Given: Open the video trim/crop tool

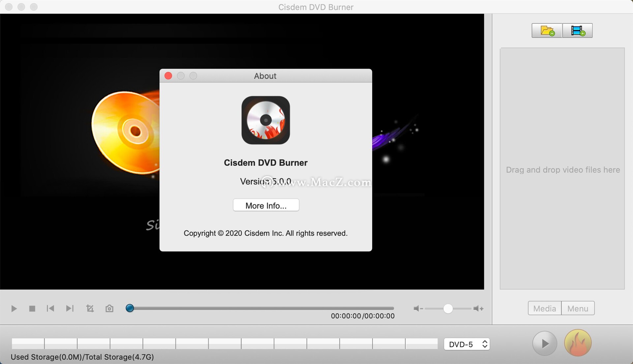Looking at the screenshot, I should [90, 309].
